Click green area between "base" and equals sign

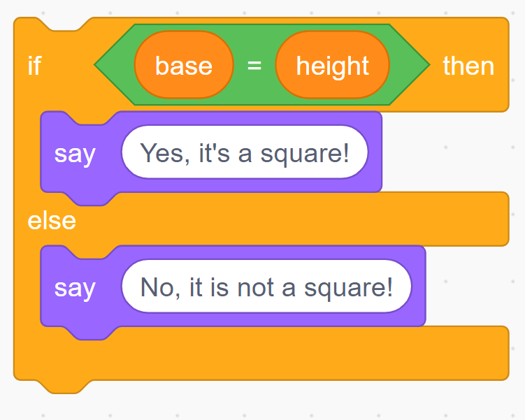tap(239, 66)
